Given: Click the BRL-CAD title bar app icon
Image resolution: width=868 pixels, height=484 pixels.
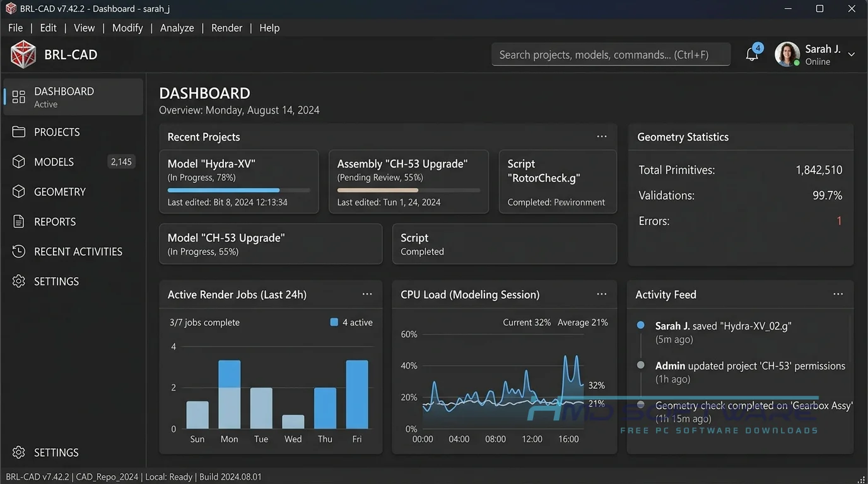Looking at the screenshot, I should [11, 9].
